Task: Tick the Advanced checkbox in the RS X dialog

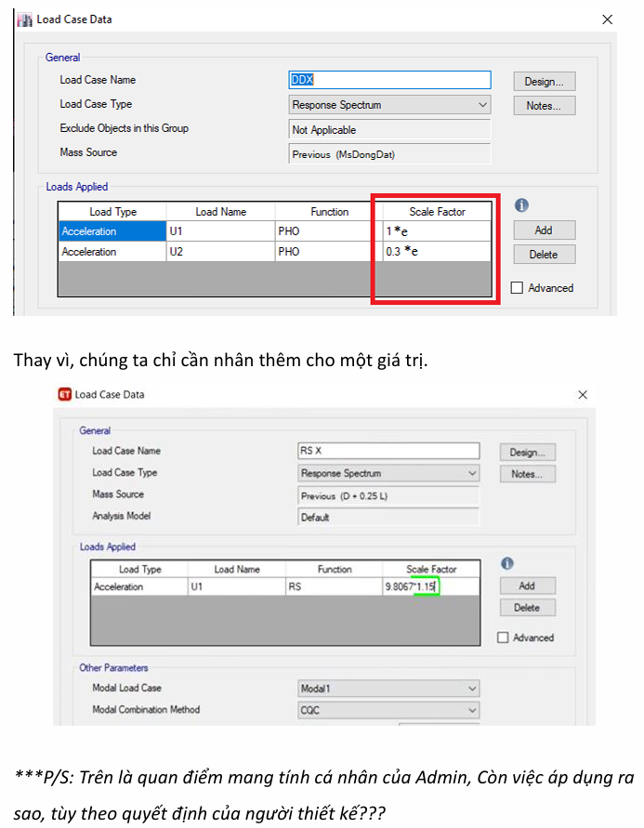Action: [504, 637]
